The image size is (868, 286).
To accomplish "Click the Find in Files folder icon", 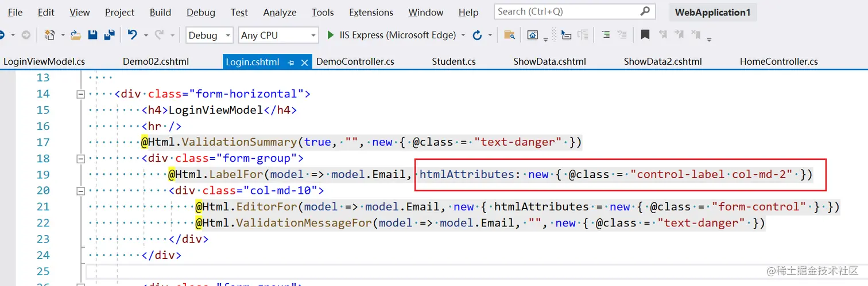I will point(509,35).
